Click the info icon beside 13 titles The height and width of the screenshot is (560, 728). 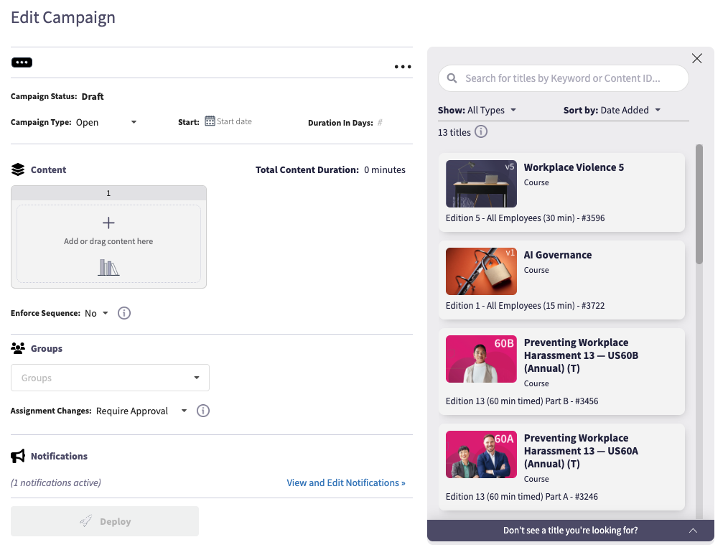481,132
